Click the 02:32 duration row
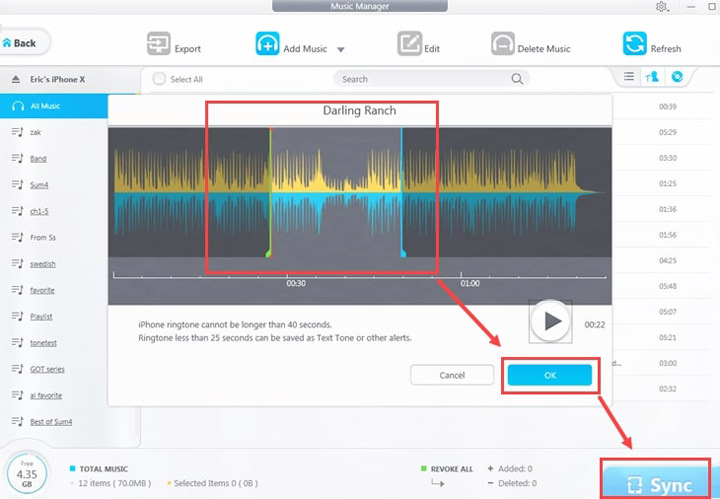Image resolution: width=720 pixels, height=499 pixels. tap(667, 389)
